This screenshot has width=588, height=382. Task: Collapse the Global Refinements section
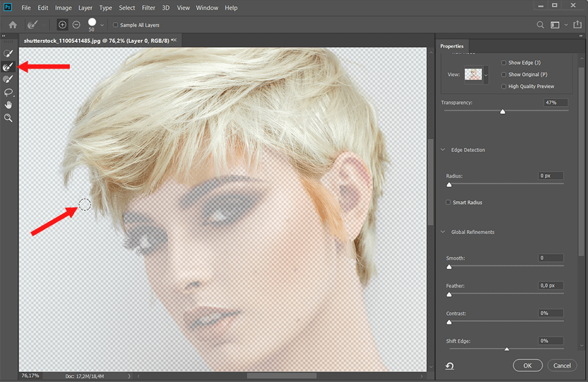[x=442, y=232]
